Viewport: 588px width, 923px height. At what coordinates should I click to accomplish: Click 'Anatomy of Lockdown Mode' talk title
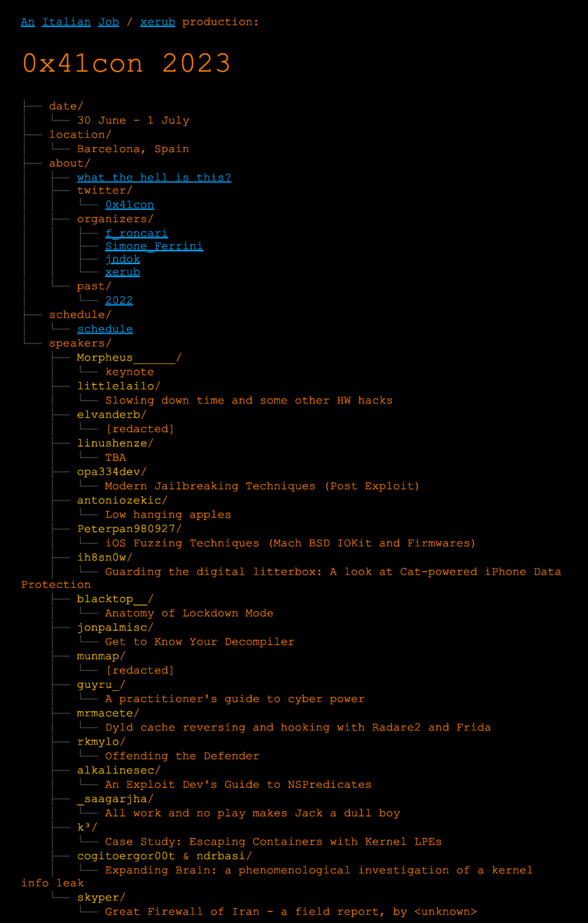pyautogui.click(x=189, y=613)
